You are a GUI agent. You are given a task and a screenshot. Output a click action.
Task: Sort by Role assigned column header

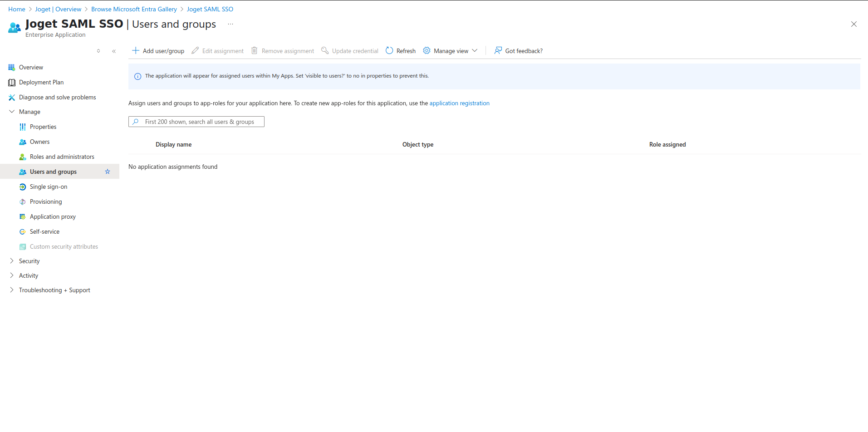[x=667, y=144]
